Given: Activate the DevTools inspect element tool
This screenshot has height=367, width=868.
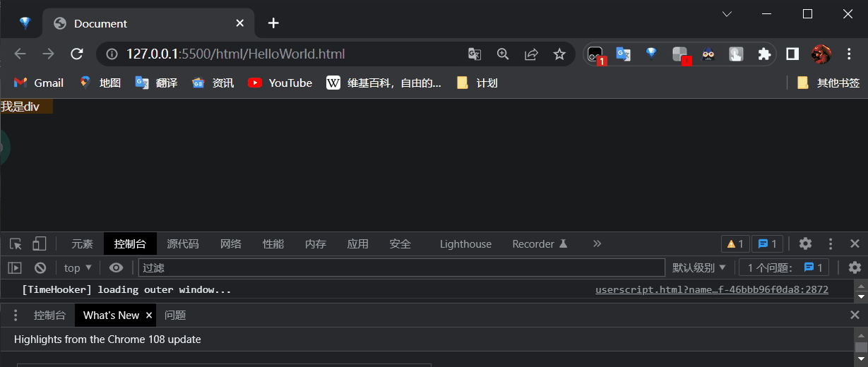Looking at the screenshot, I should (x=16, y=244).
